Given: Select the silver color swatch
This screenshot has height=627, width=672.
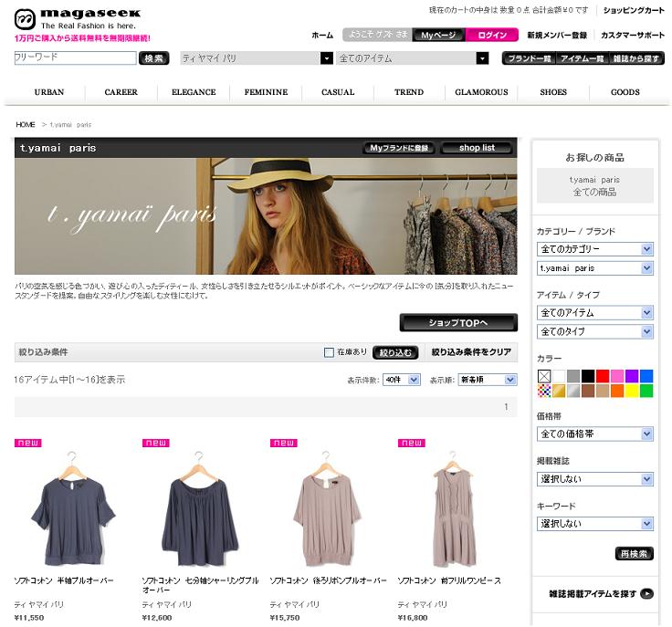Looking at the screenshot, I should [x=573, y=391].
